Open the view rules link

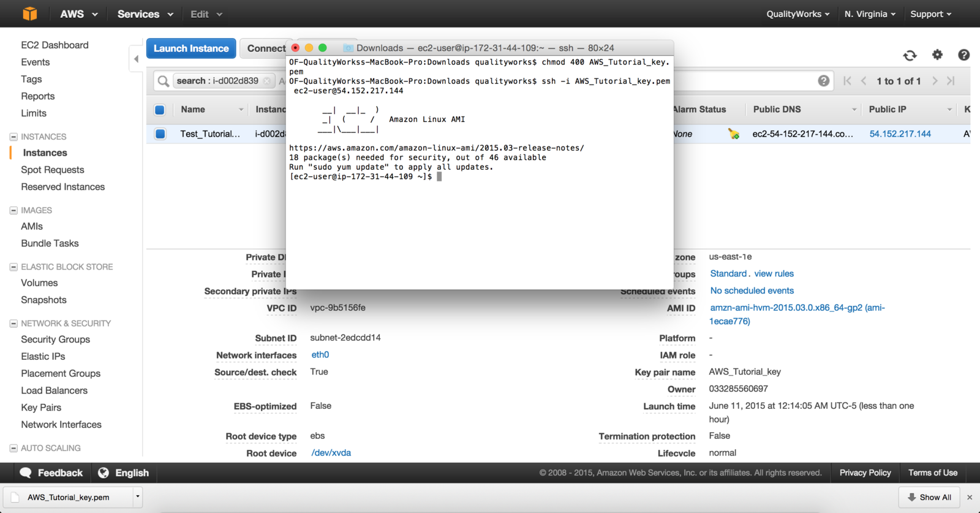[x=774, y=273]
